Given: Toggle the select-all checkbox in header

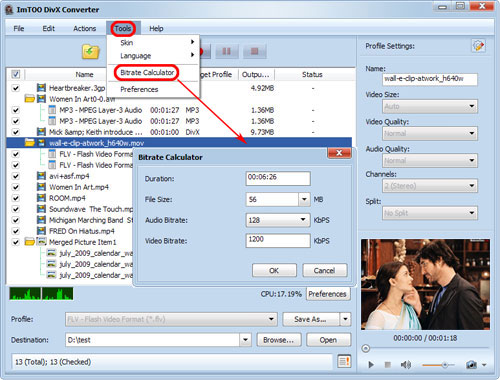Looking at the screenshot, I should pos(16,74).
